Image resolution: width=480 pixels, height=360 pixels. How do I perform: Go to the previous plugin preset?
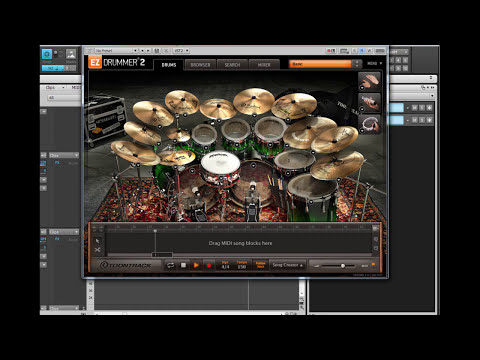(x=142, y=50)
